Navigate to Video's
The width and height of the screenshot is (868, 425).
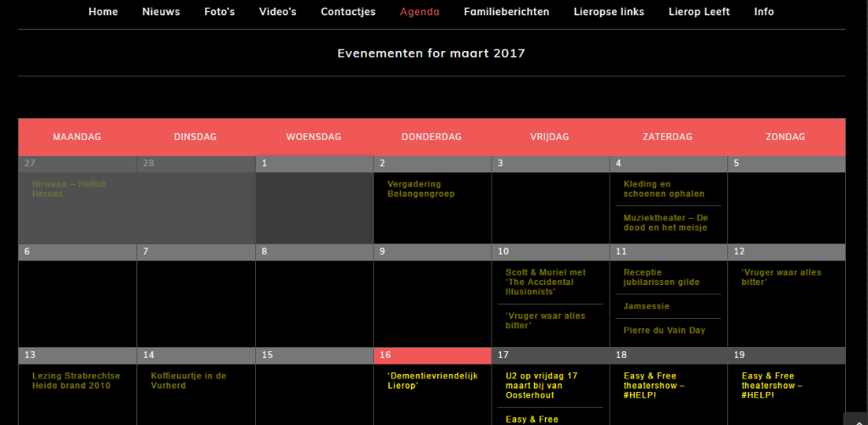click(278, 12)
